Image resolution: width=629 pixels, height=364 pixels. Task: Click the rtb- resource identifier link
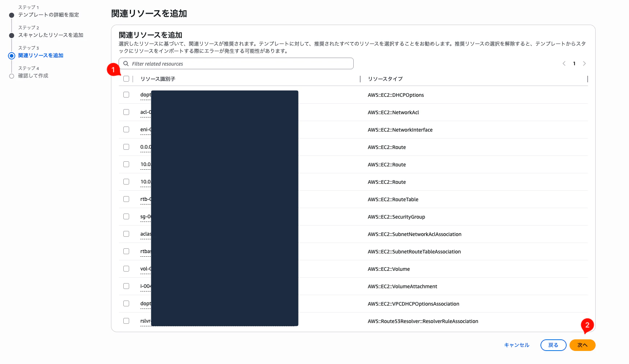click(146, 199)
